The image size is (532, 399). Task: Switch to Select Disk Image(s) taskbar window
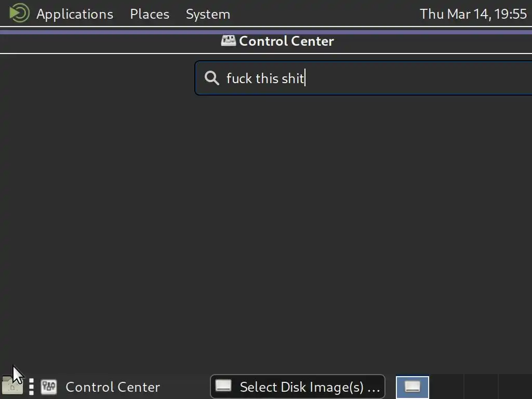point(298,387)
